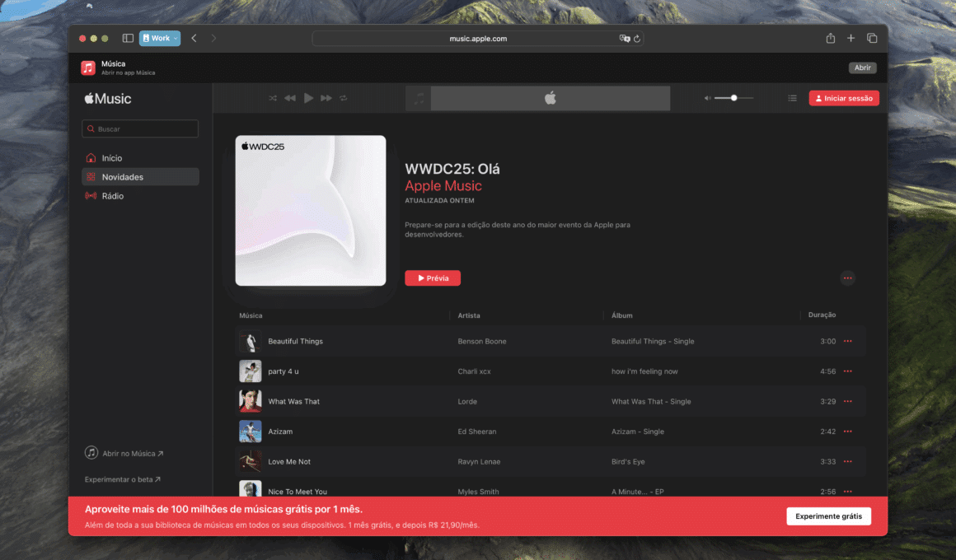
Task: Click Azizam track artwork
Action: pos(250,432)
